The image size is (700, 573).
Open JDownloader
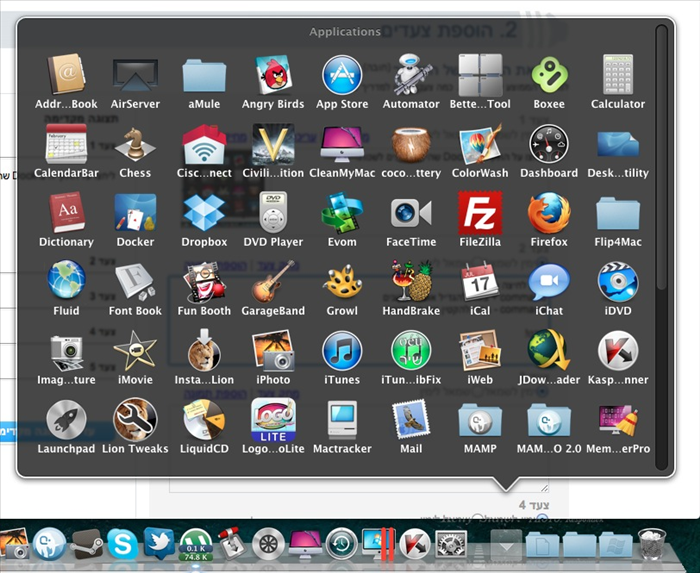(549, 351)
